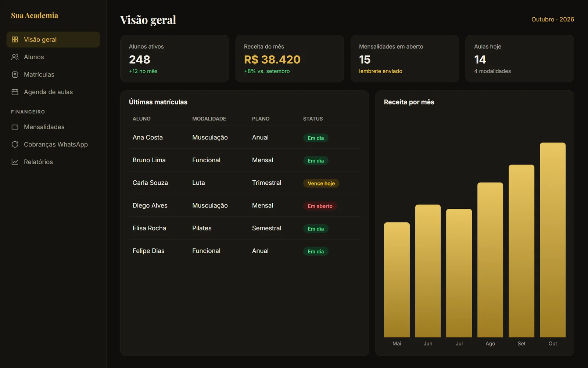
Task: Click Carla Souza in the table
Action: 150,183
